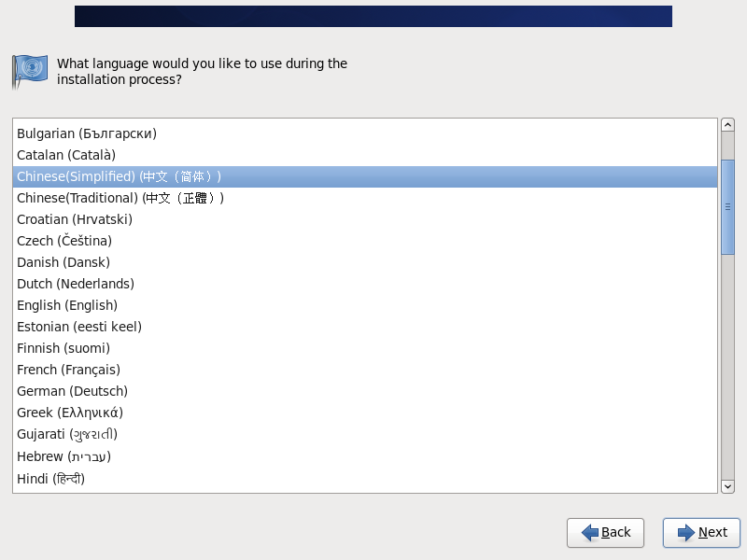Click the Back arrow icon
The height and width of the screenshot is (560, 747).
point(590,532)
